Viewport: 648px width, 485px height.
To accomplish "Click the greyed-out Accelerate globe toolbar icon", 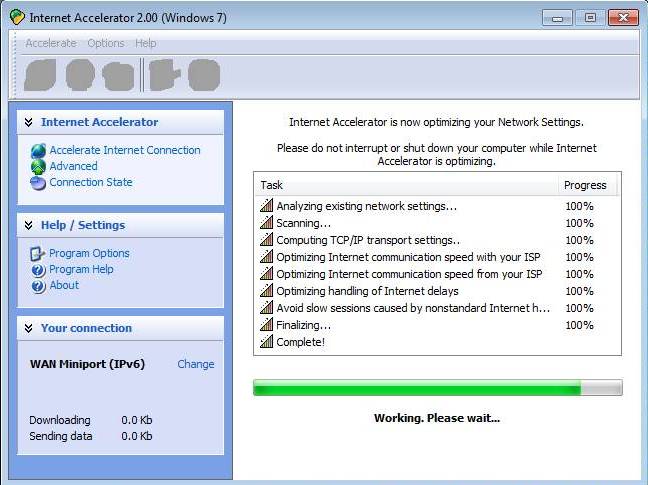I will (40, 75).
